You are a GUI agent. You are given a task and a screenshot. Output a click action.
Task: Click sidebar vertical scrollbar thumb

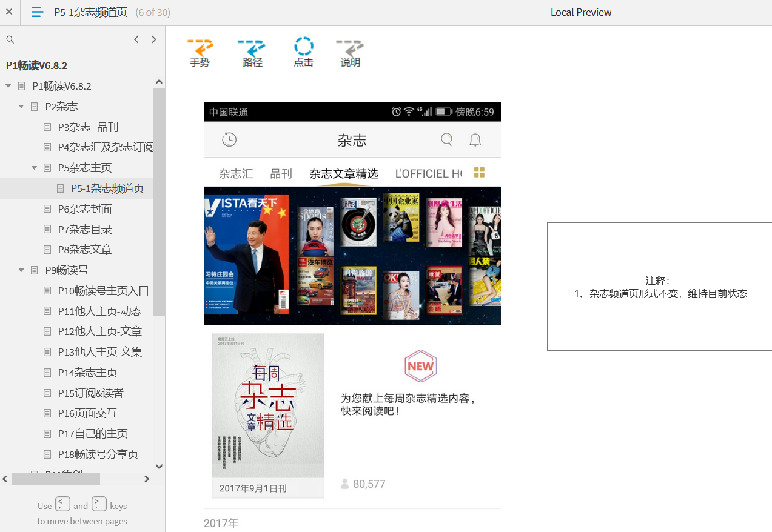tap(159, 202)
